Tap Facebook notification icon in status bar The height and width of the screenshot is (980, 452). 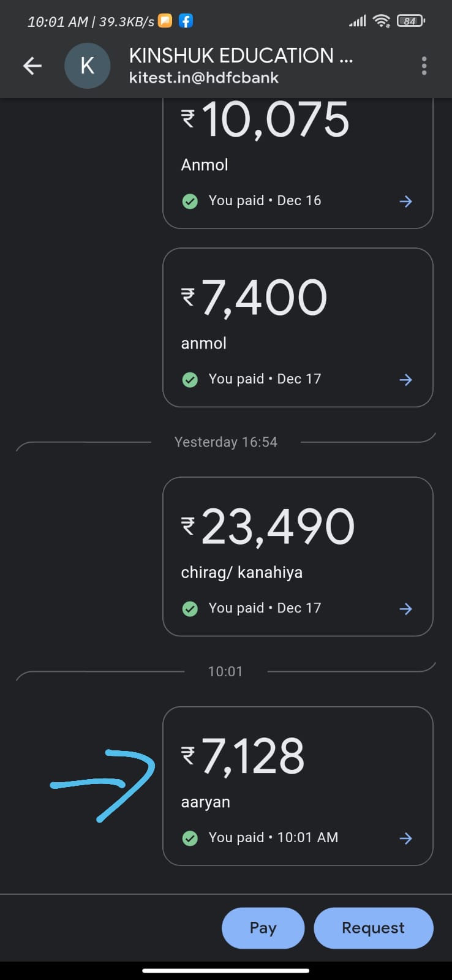coord(186,21)
